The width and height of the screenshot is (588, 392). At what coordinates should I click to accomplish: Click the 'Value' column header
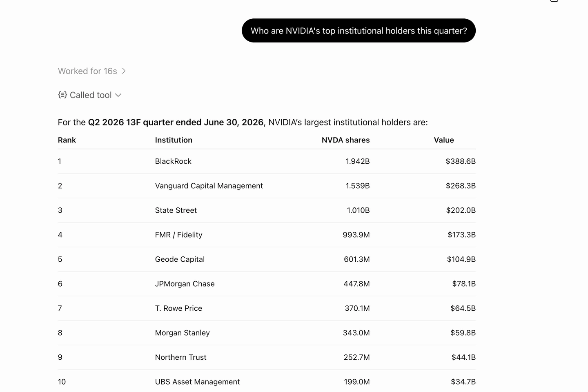(444, 140)
